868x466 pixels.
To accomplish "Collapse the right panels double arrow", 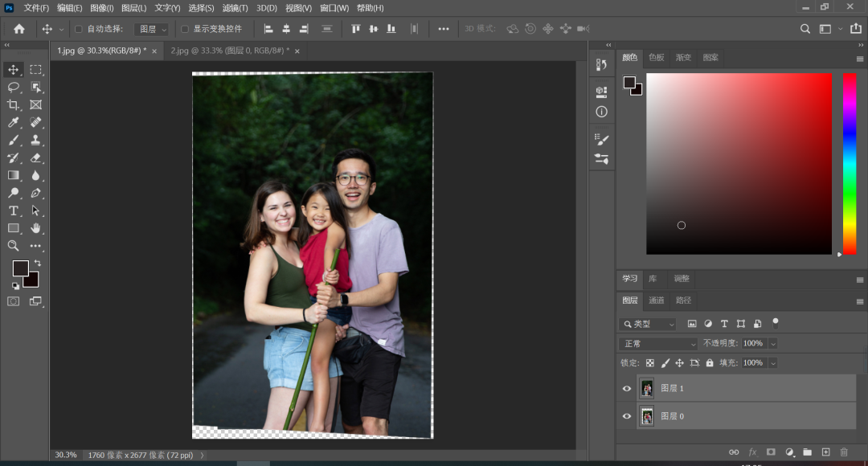I will pos(861,45).
